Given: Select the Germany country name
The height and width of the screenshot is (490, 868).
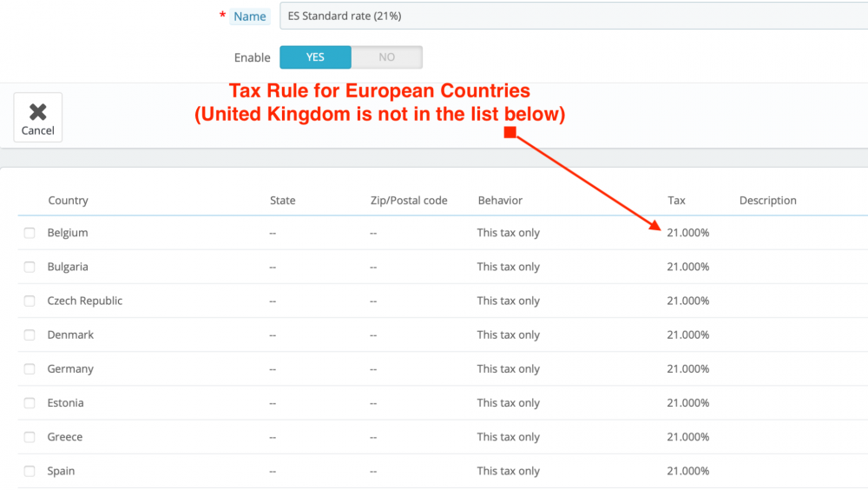Looking at the screenshot, I should [x=70, y=369].
